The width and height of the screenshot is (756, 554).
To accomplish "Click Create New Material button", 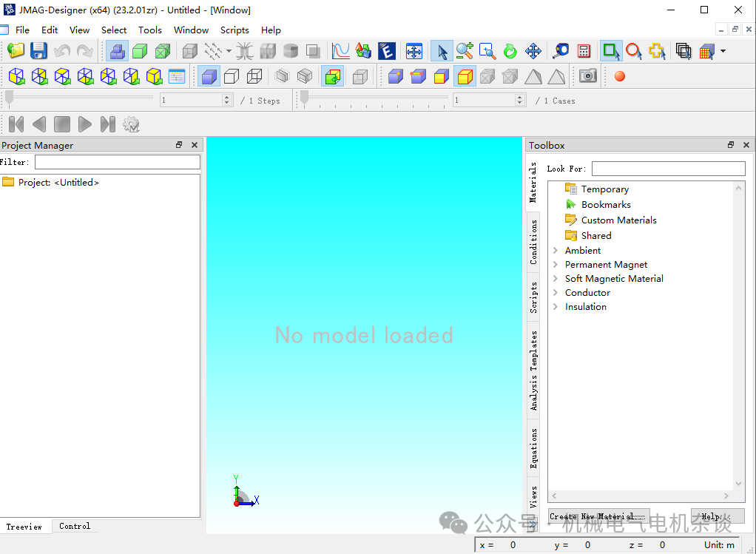I will pyautogui.click(x=598, y=516).
